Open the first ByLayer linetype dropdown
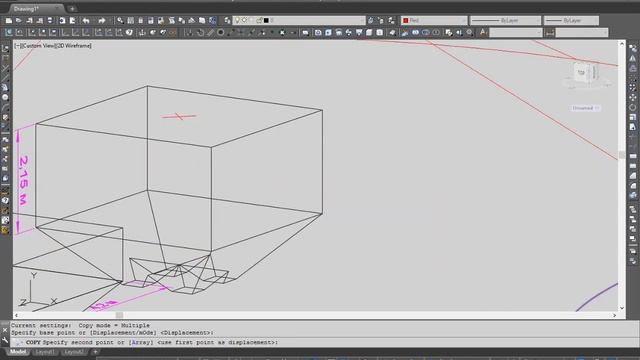The width and height of the screenshot is (640, 360). click(x=537, y=20)
